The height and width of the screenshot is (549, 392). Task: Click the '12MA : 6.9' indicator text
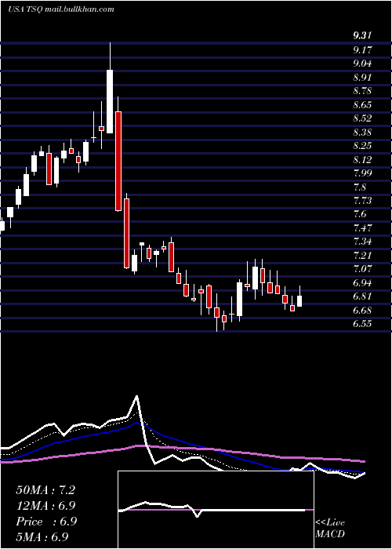tap(45, 506)
